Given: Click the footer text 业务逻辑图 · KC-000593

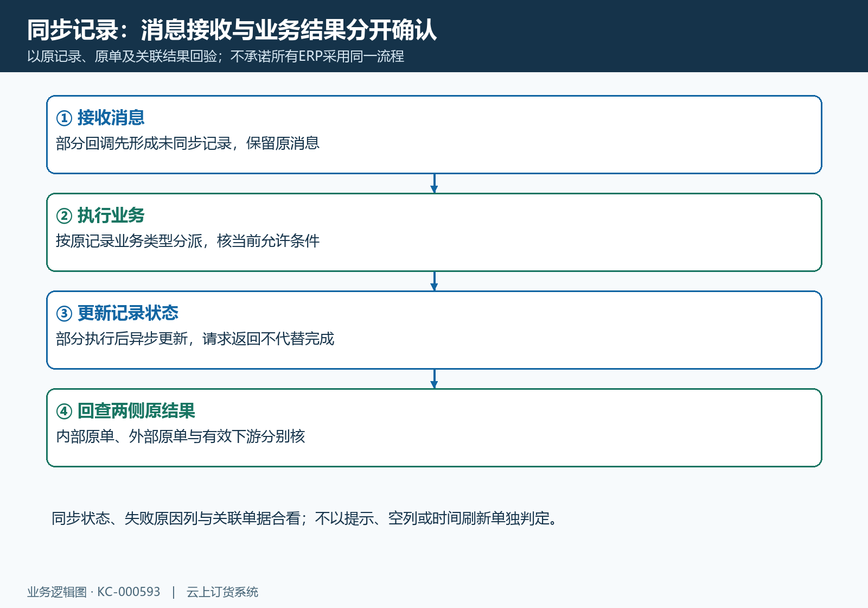Looking at the screenshot, I should (x=94, y=592).
